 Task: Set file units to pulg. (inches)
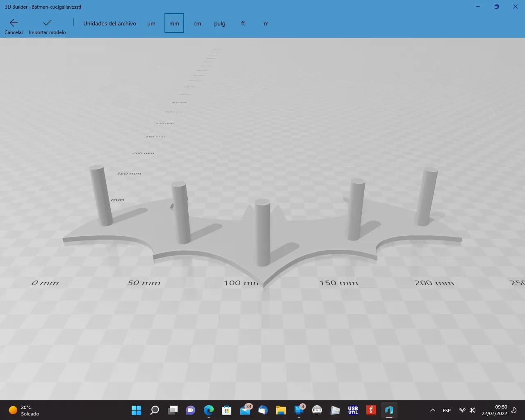click(x=220, y=23)
